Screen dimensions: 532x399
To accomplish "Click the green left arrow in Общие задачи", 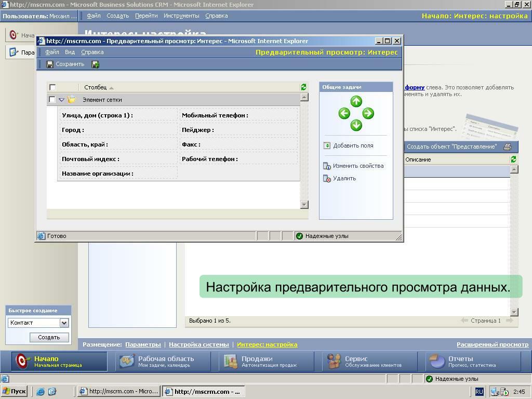I will [x=344, y=113].
